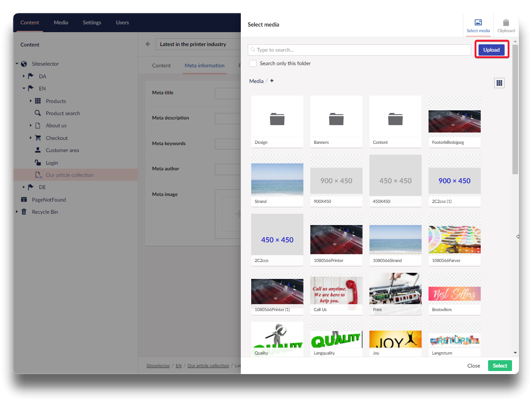This screenshot has width=532, height=401.
Task: Enable Search only this folder checkbox
Action: (253, 63)
